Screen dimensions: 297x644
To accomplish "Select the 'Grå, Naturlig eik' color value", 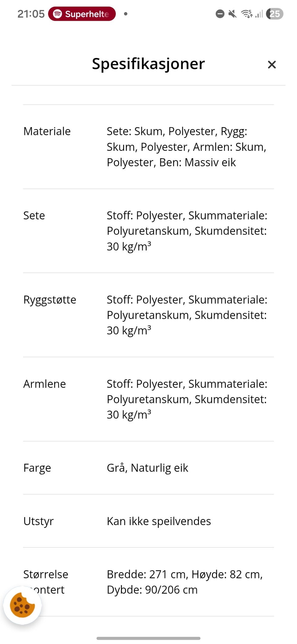I will [148, 468].
